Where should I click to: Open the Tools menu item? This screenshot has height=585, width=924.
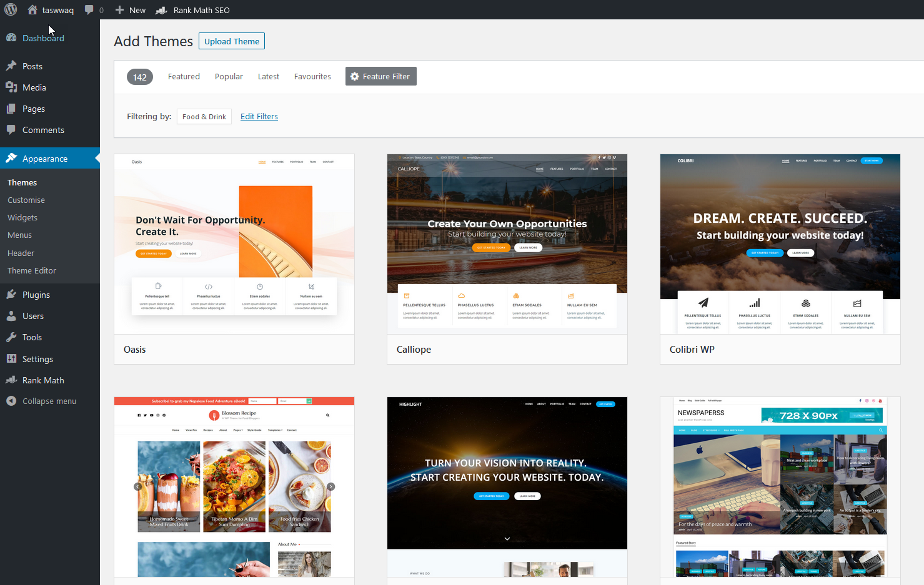tap(50, 337)
